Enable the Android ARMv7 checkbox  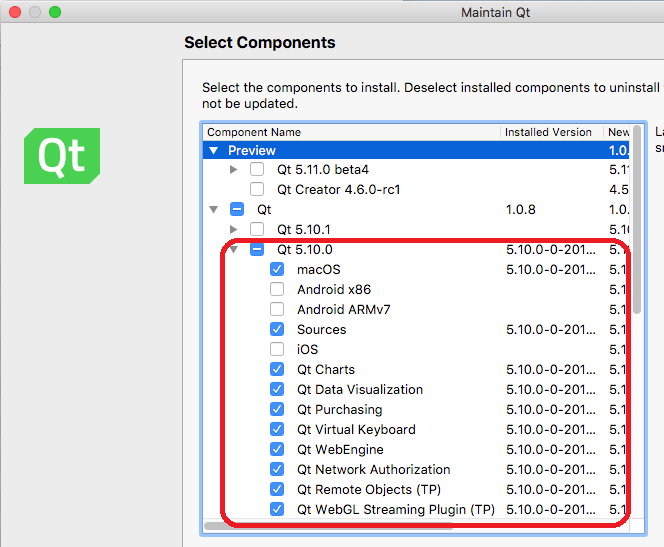[277, 309]
